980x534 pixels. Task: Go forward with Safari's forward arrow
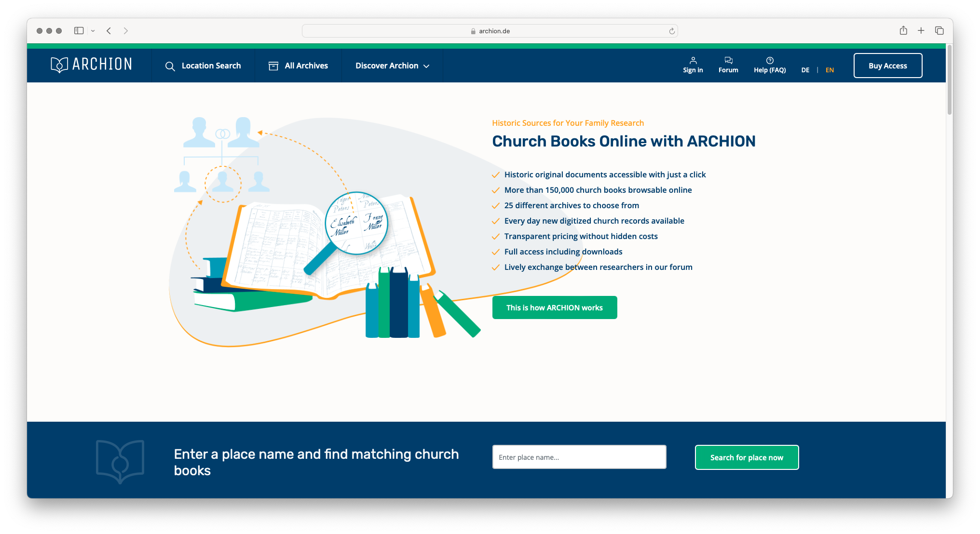(x=126, y=30)
